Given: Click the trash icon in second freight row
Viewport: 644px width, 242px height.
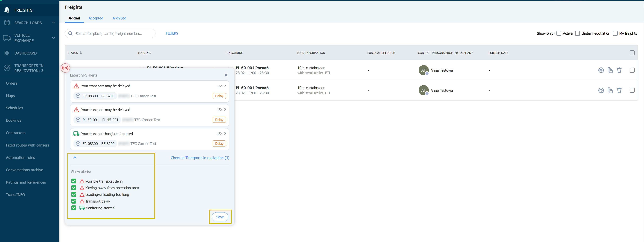Looking at the screenshot, I should point(619,90).
